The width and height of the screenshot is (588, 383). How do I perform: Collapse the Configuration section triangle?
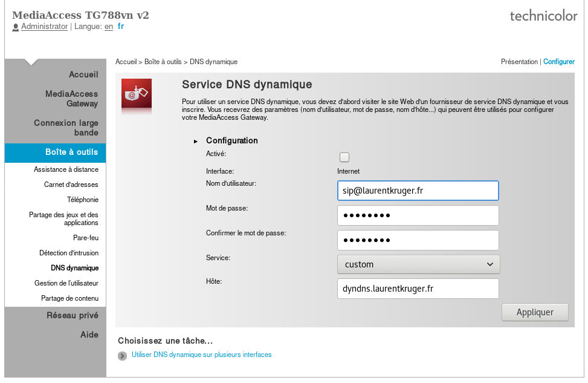(x=196, y=141)
